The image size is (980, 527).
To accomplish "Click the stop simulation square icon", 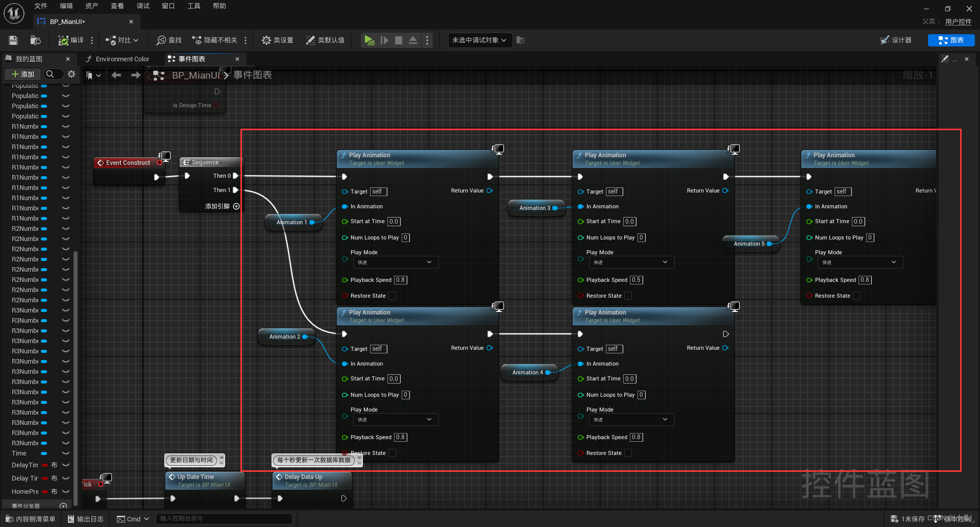I will click(x=399, y=40).
